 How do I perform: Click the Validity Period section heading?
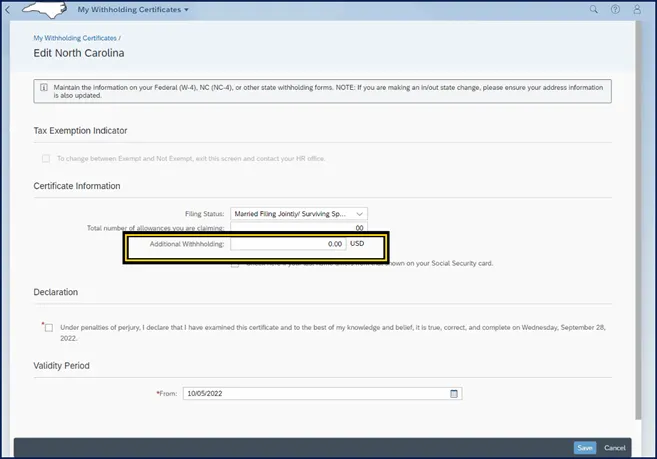(x=62, y=366)
